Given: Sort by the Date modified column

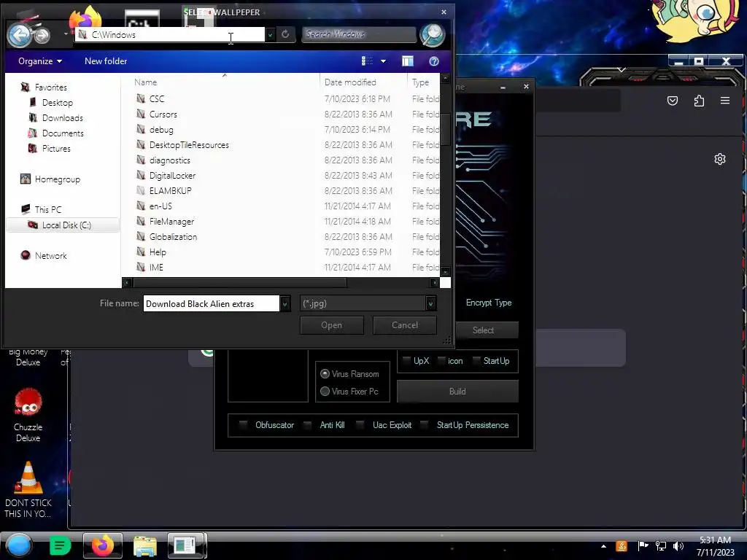Looking at the screenshot, I should click(350, 82).
